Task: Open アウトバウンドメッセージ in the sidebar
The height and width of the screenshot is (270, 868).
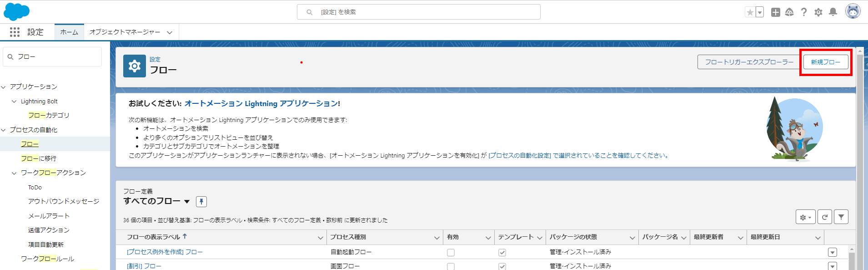Action: [x=64, y=201]
